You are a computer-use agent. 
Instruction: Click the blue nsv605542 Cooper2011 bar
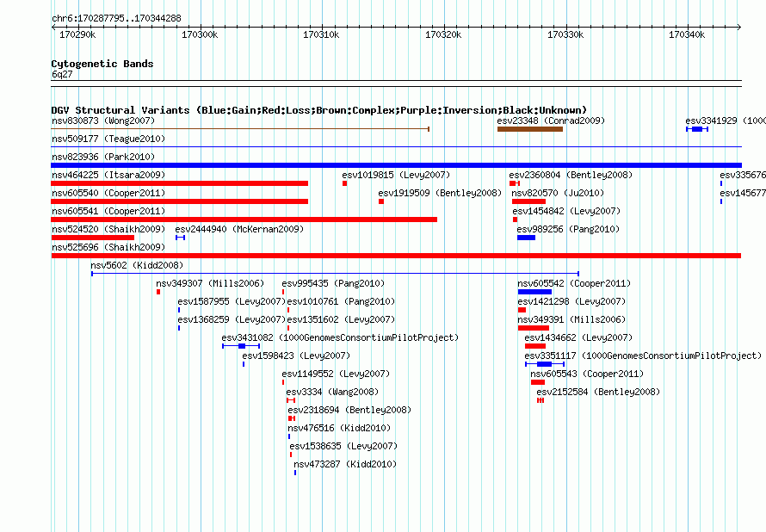(534, 292)
